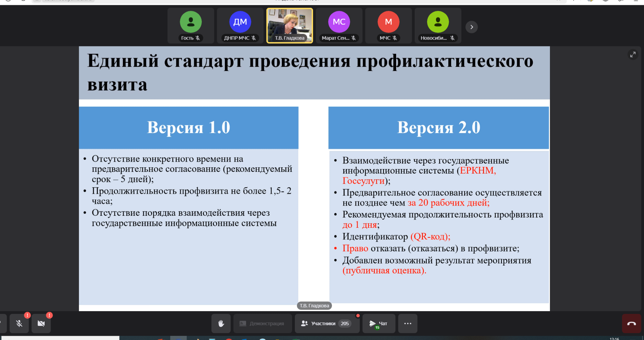This screenshot has height=340, width=644.
Task: Select the Марат Сен... participant tile
Action: pyautogui.click(x=339, y=26)
